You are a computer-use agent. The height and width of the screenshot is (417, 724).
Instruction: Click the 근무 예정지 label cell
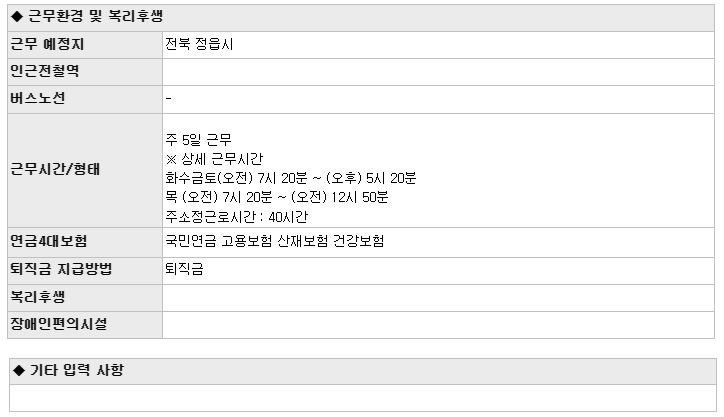tap(85, 45)
